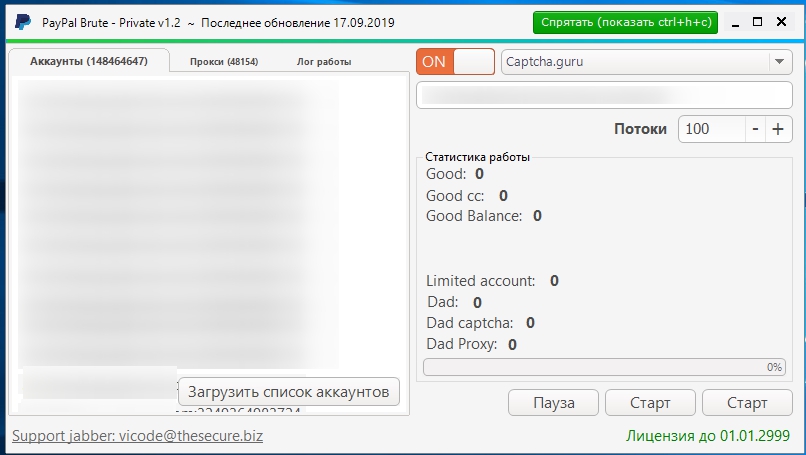Click the green Спрятать (показать ctrl+h+c) button
This screenshot has width=806, height=455.
pos(625,23)
